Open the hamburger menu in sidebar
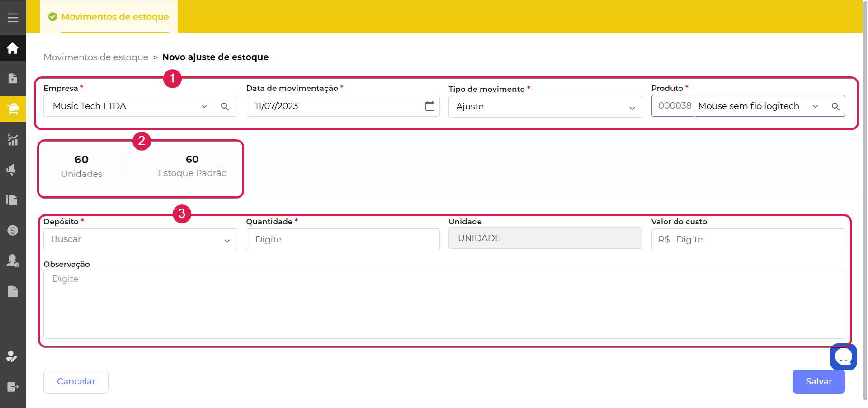868x408 pixels. [x=13, y=18]
